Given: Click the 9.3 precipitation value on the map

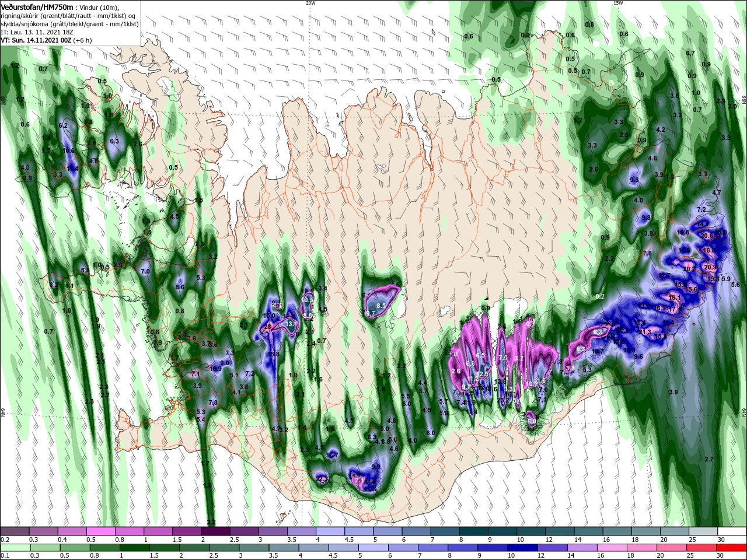Looking at the screenshot, I should [x=634, y=180].
